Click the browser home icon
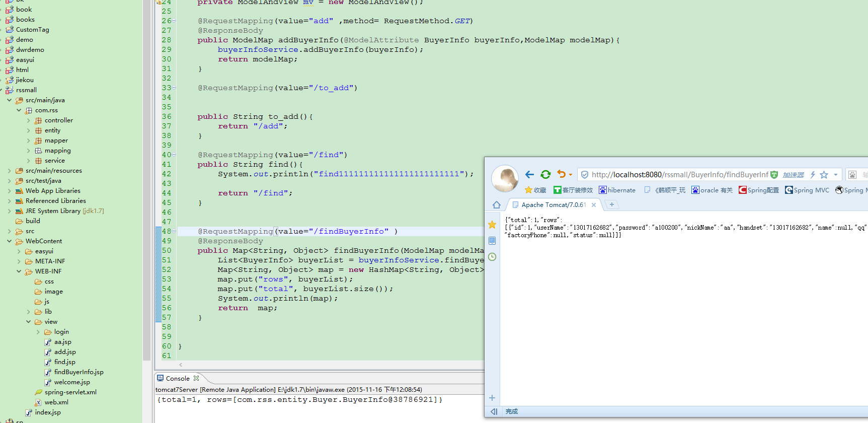The width and height of the screenshot is (868, 423). [497, 204]
